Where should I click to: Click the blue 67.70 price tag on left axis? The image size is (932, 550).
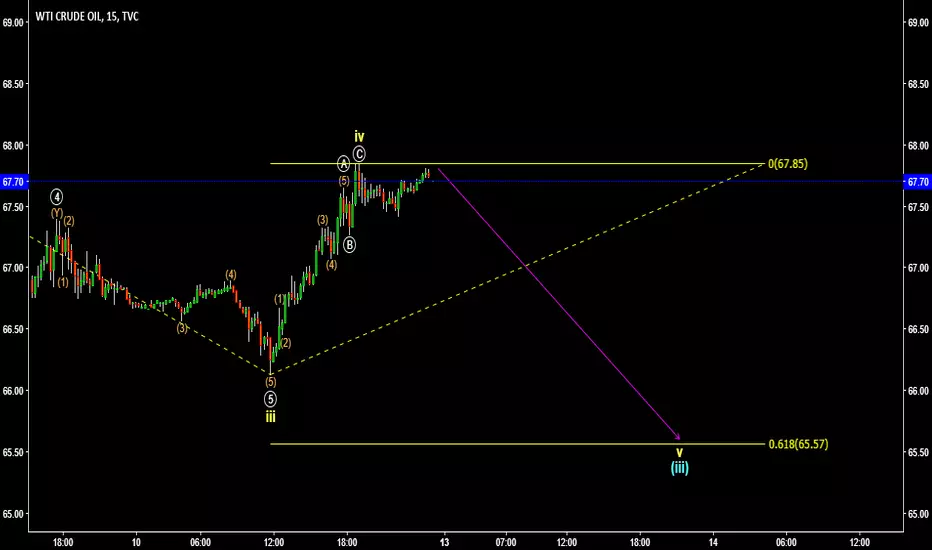coord(12,182)
